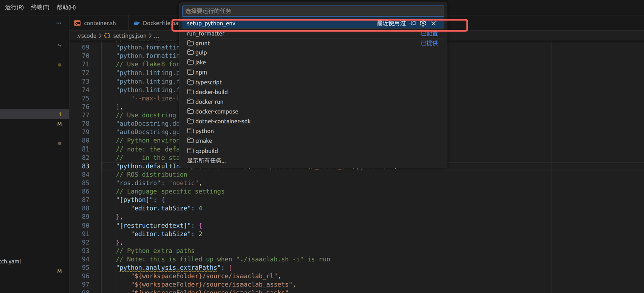Image resolution: width=644 pixels, height=293 pixels.
Task: Open dotnet-container-sdk task folder
Action: [x=313, y=121]
